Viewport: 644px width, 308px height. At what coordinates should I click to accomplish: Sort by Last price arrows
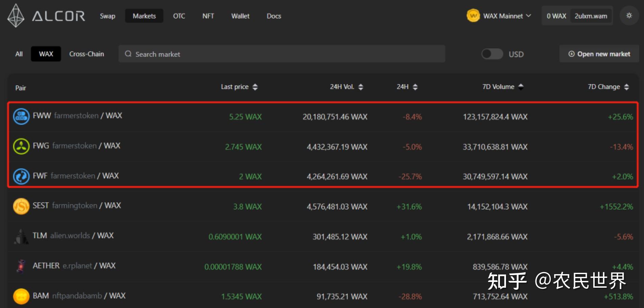(255, 87)
